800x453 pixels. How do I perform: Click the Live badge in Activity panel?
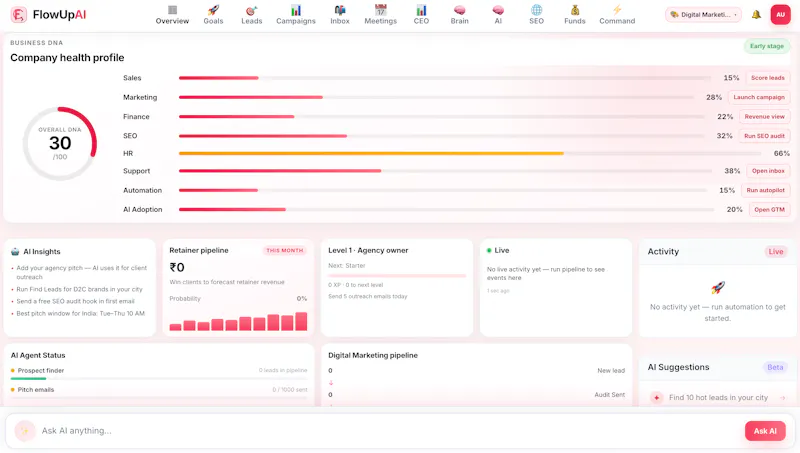776,251
